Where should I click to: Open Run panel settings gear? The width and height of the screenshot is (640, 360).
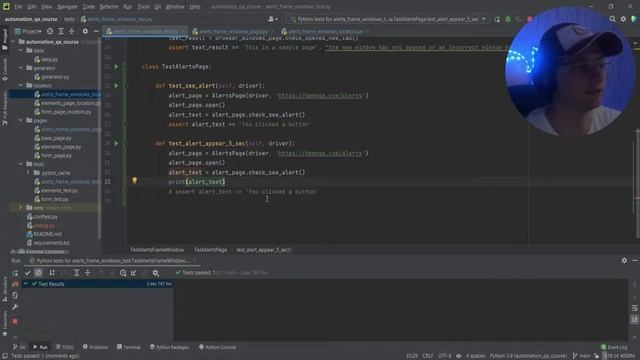pos(624,260)
